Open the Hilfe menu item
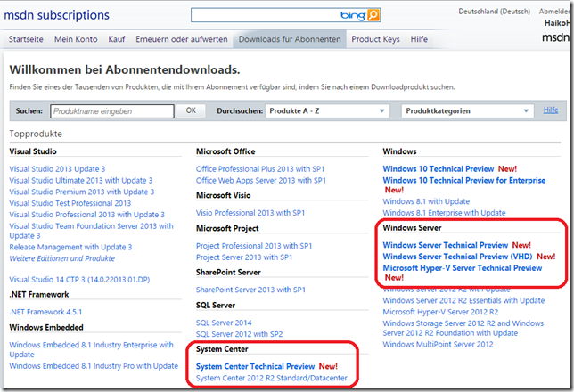 tap(419, 39)
